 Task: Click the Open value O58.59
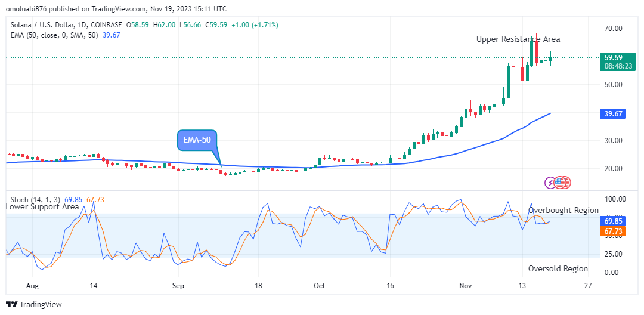138,25
